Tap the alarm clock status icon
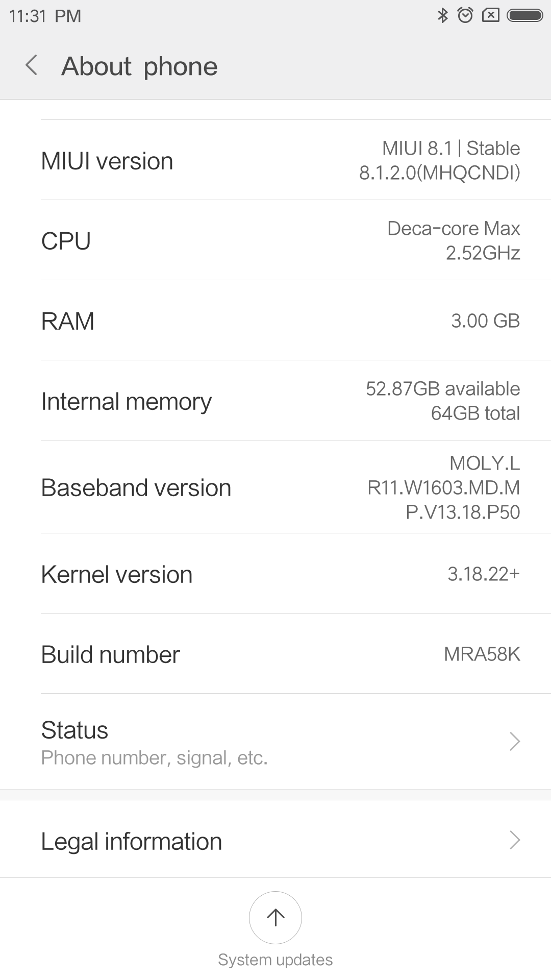 click(465, 16)
